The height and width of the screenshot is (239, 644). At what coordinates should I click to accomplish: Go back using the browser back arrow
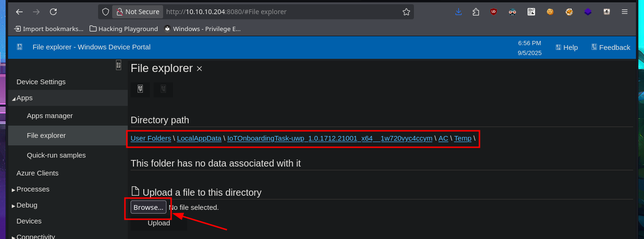(x=19, y=12)
